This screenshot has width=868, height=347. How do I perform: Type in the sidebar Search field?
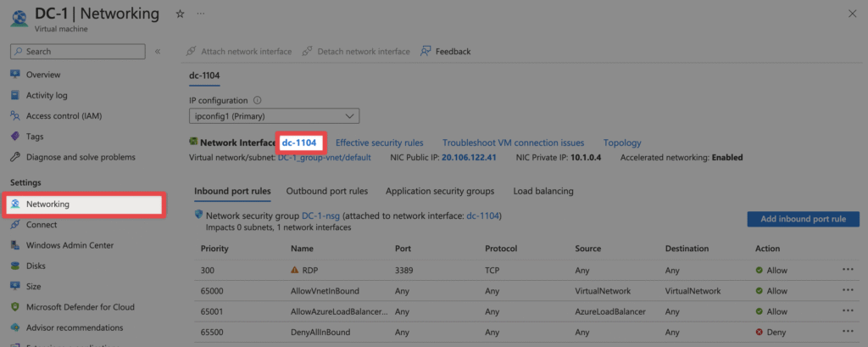click(x=85, y=52)
